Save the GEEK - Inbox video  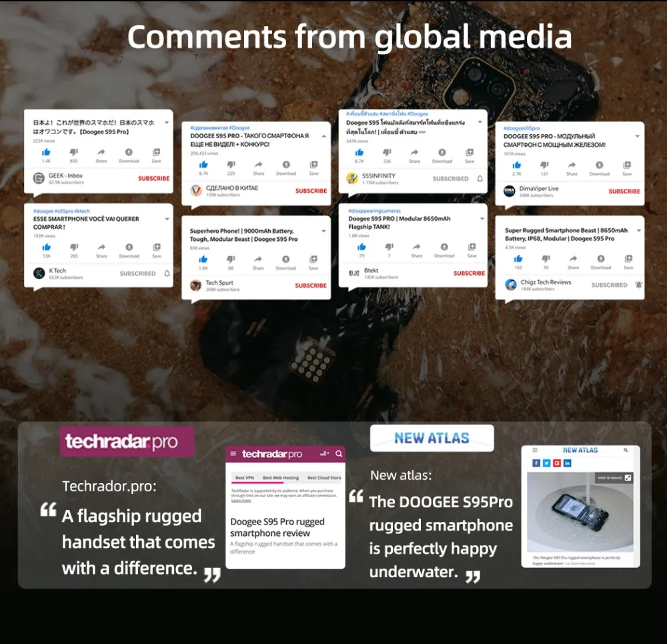(x=157, y=152)
